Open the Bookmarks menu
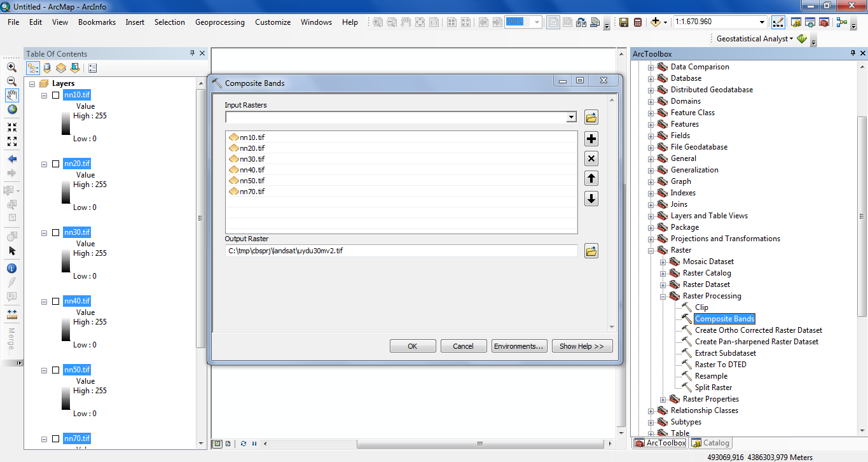 click(x=97, y=22)
